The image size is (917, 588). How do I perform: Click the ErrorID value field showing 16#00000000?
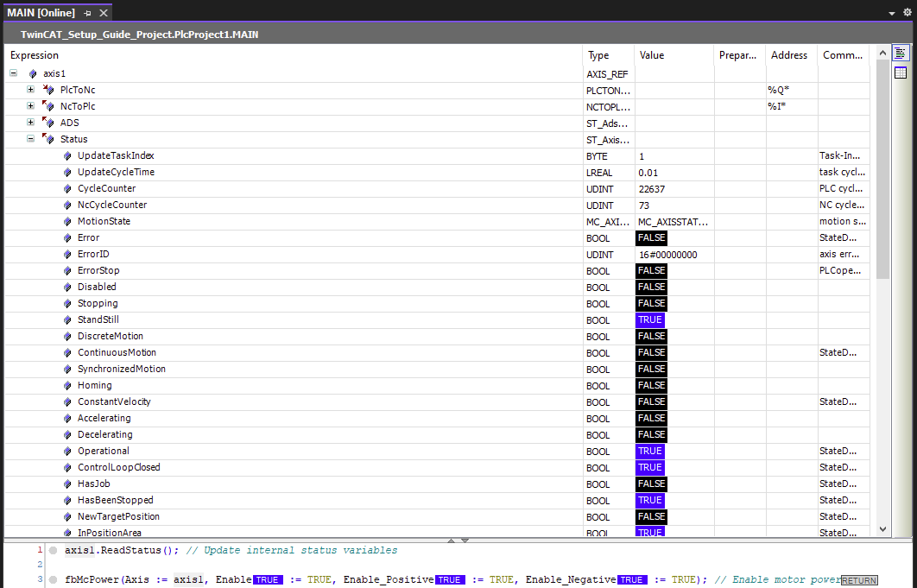pyautogui.click(x=667, y=254)
